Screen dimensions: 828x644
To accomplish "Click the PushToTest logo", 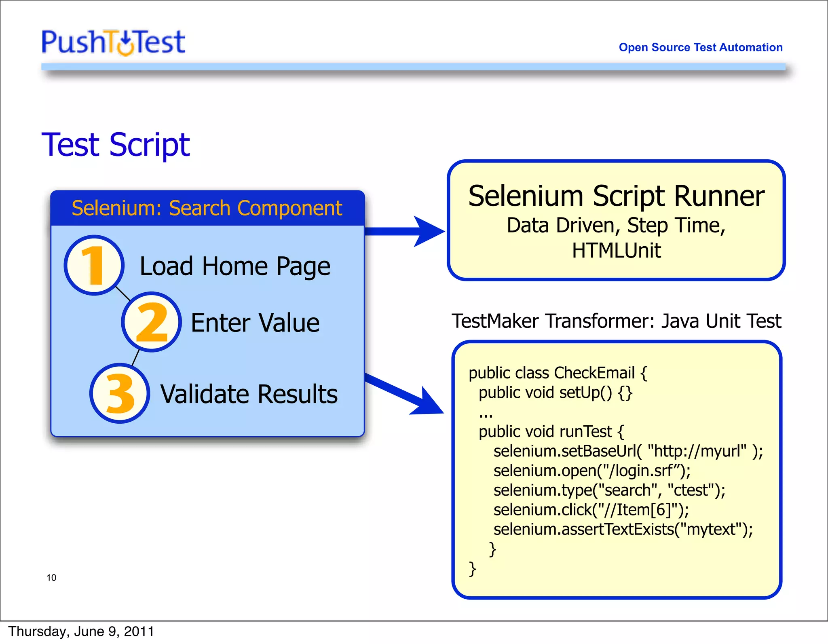I will (113, 42).
